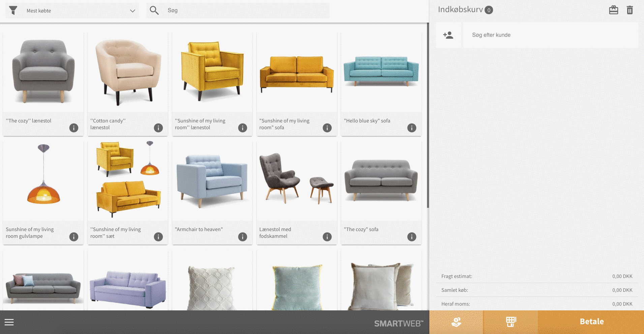Viewport: 644px width, 334px height.
Task: Click the 'Samlet køb:' label
Action: point(455,290)
